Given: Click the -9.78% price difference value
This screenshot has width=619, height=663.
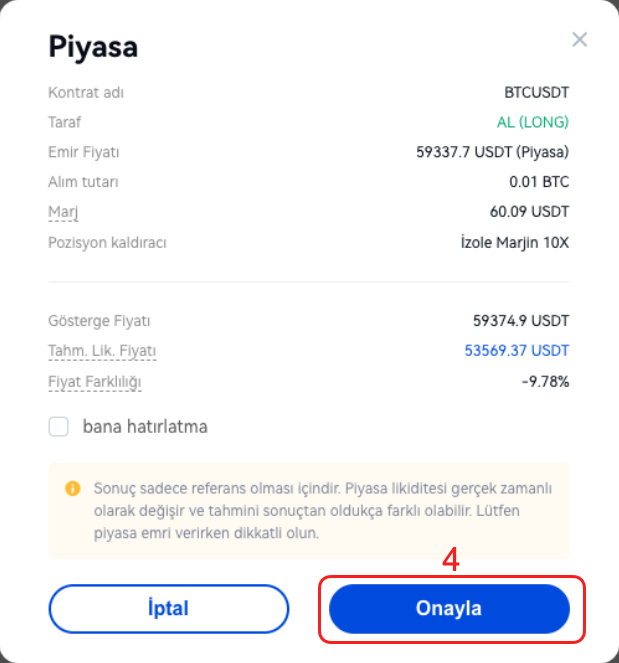Looking at the screenshot, I should tap(545, 382).
